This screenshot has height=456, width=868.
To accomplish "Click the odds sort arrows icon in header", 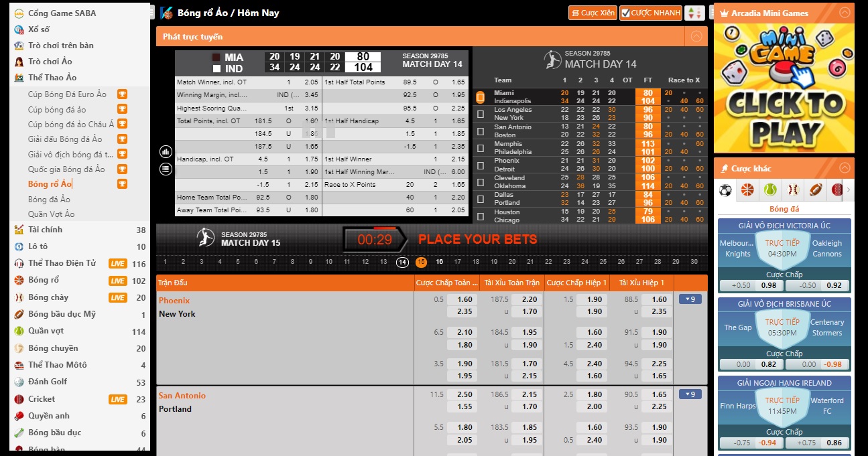I will (x=694, y=13).
